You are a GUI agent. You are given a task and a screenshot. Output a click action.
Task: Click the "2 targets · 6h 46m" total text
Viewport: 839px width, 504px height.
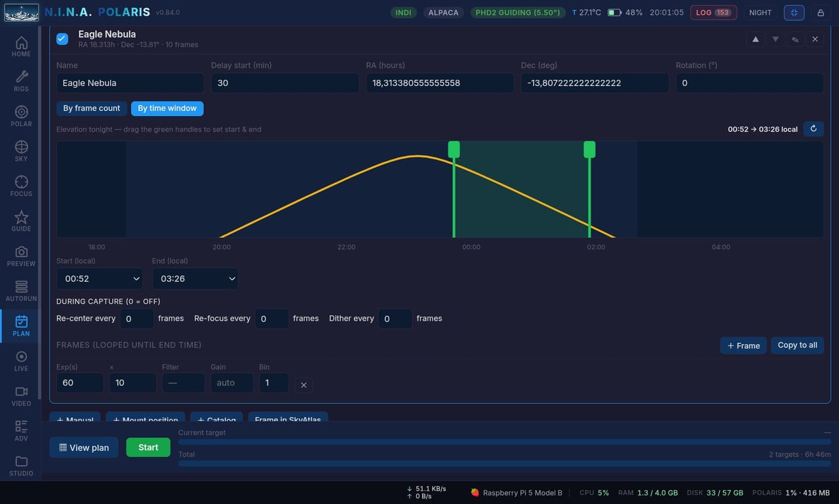(800, 454)
